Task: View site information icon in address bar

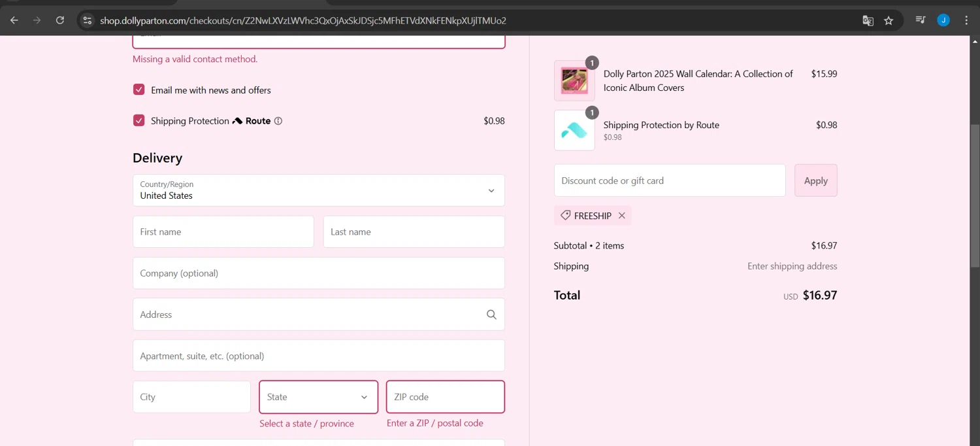Action: pos(88,20)
